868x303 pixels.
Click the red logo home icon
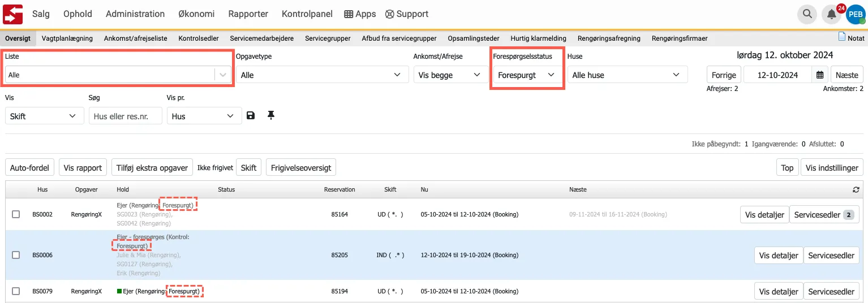(x=12, y=14)
